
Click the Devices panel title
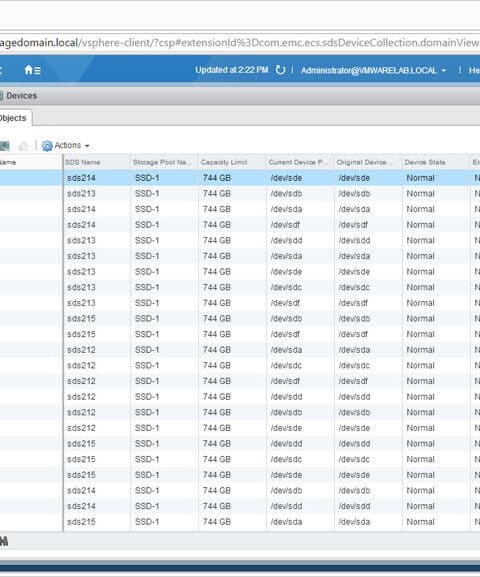[x=22, y=96]
